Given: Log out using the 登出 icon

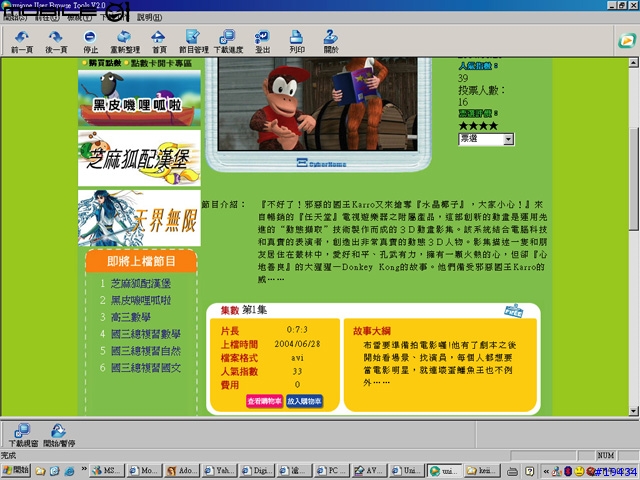Looking at the screenshot, I should click(262, 41).
